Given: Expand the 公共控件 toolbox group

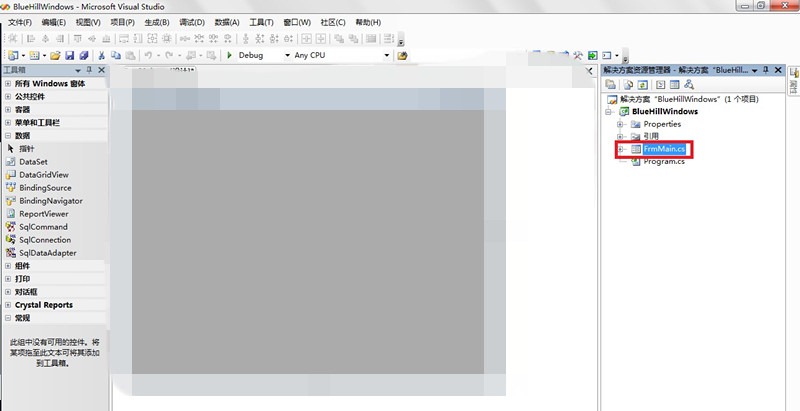Looking at the screenshot, I should (8, 96).
